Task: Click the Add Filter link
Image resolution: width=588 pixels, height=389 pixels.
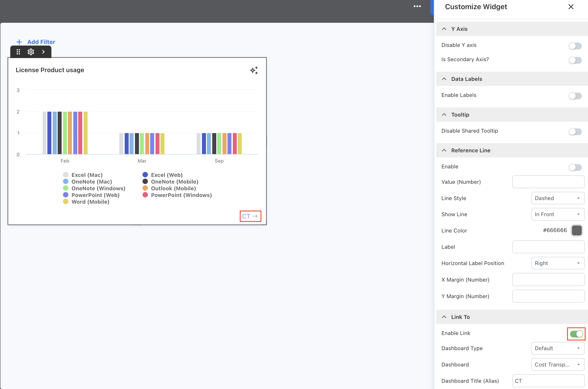Action: 41,42
